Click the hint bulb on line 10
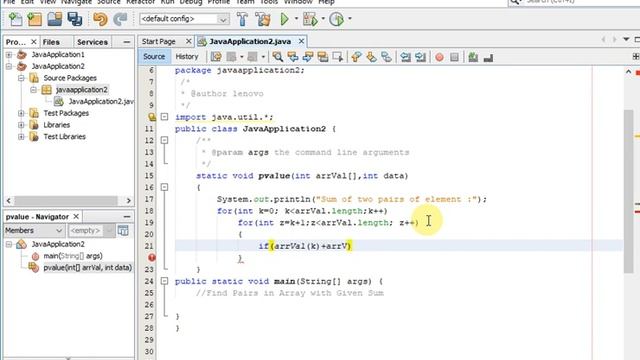The width and height of the screenshot is (640, 360). click(152, 117)
